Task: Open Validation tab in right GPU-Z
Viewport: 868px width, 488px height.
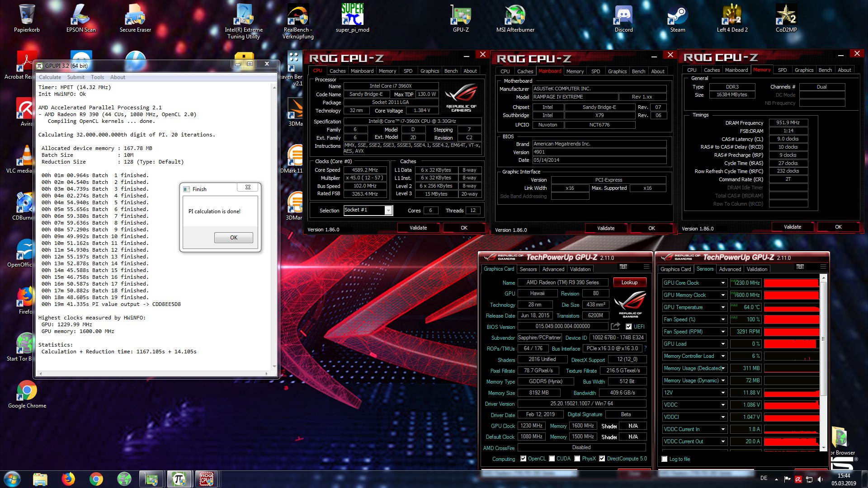Action: [x=757, y=269]
